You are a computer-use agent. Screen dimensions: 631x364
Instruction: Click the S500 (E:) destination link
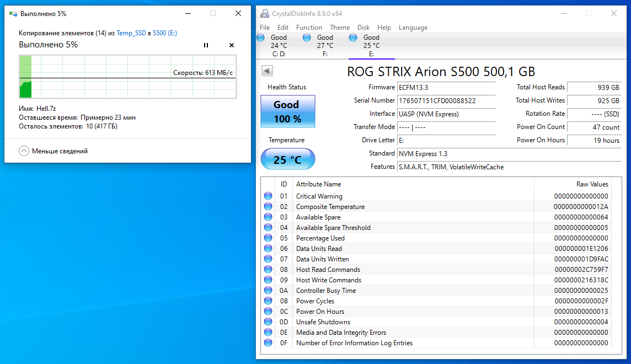point(164,33)
